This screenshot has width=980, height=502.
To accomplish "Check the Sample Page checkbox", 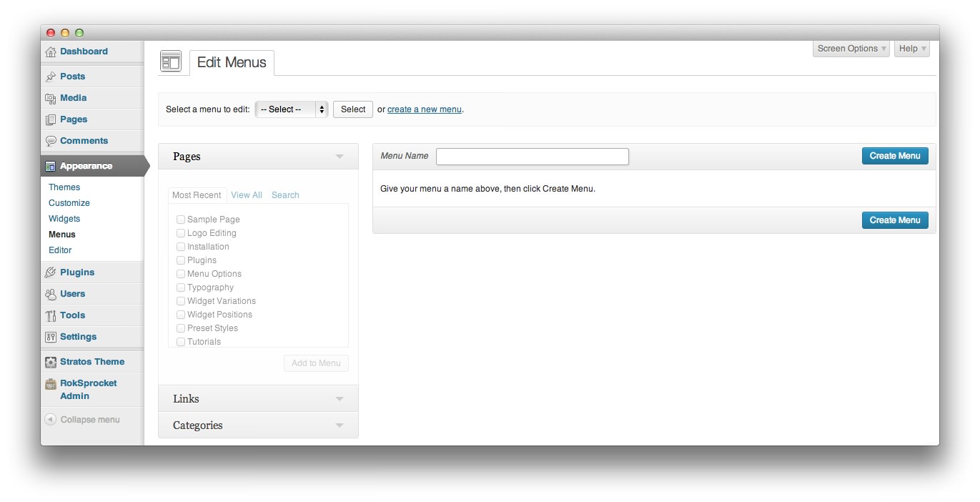I will coord(181,220).
